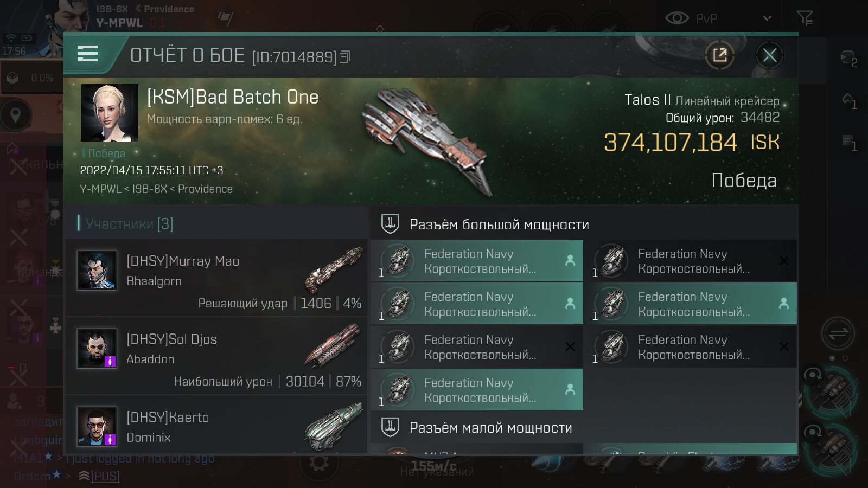The image size is (868, 488).
Task: Close the battle report window
Action: 769,55
